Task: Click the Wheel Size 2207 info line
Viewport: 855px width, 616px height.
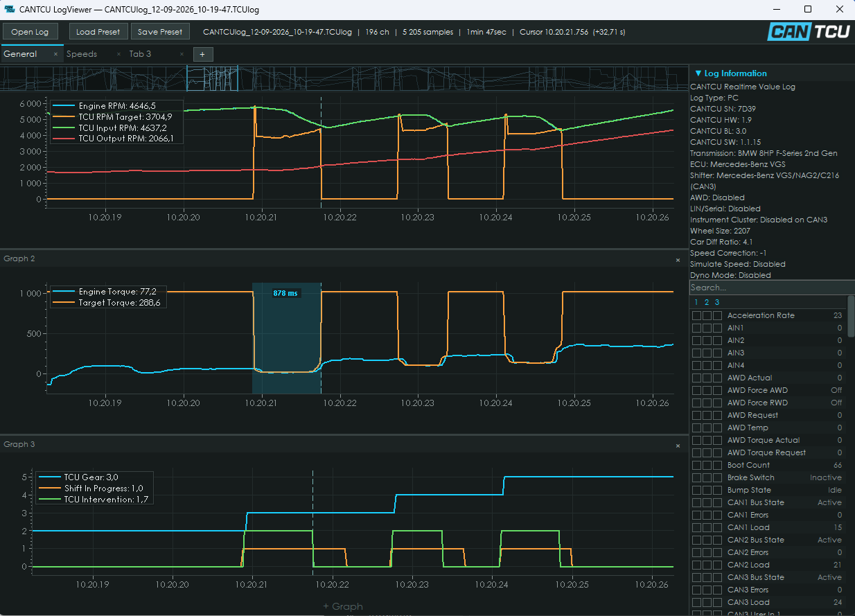Action: pyautogui.click(x=721, y=231)
